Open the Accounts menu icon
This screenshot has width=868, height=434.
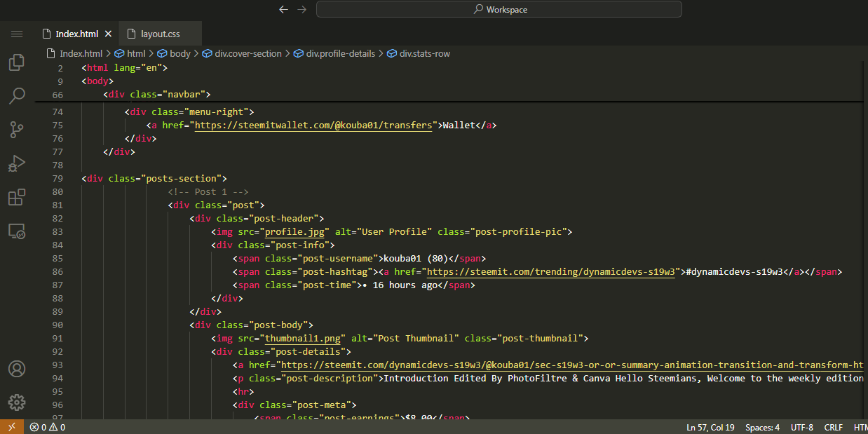(x=17, y=369)
